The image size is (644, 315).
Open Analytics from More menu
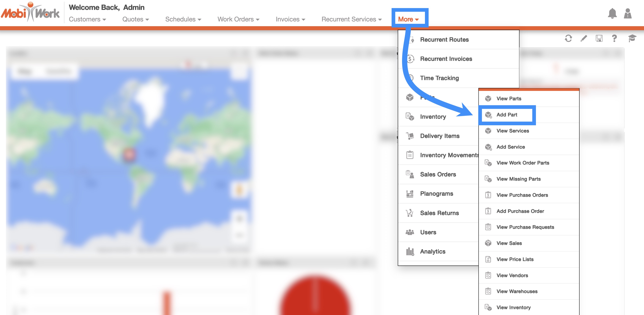point(432,251)
